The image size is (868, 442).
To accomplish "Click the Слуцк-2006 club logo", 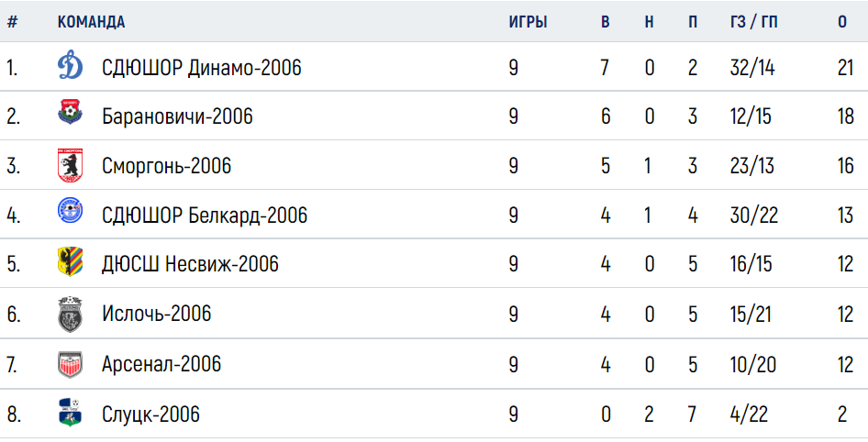I will (71, 414).
